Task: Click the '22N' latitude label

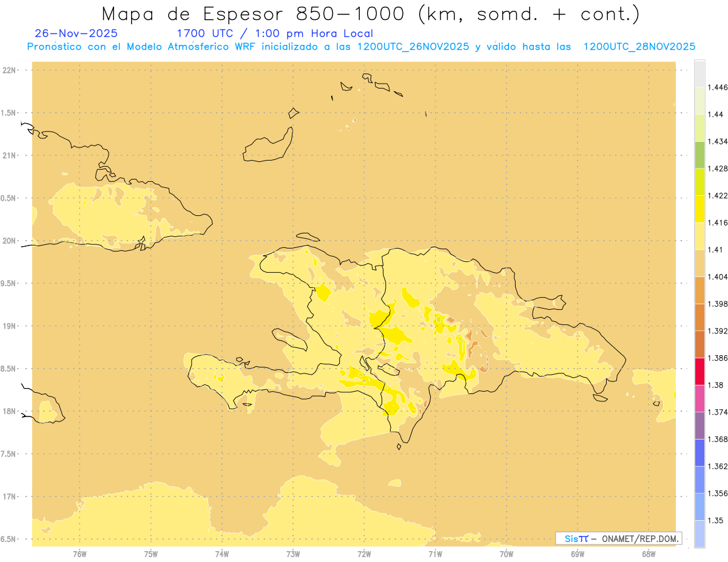Action: 10,70
